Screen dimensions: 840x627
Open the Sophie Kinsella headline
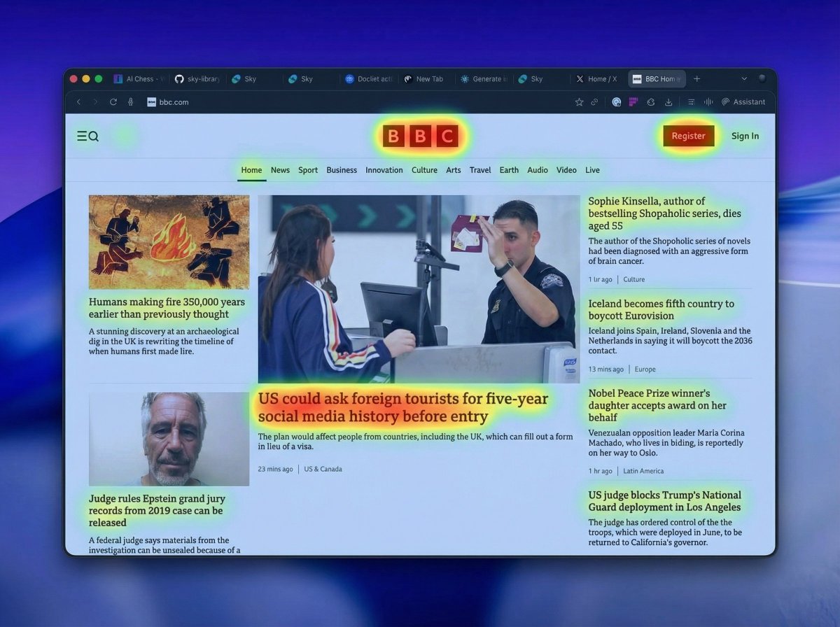tap(664, 213)
